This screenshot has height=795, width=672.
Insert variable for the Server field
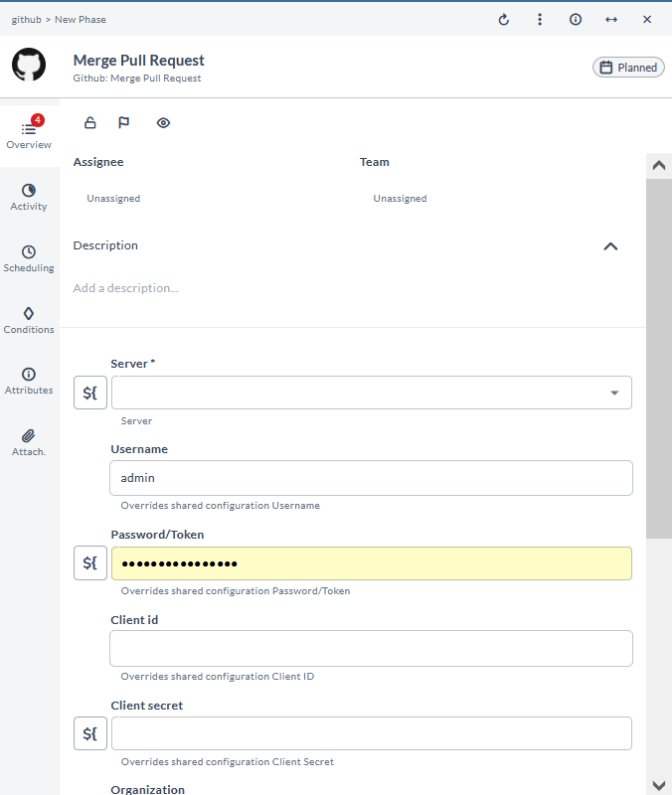click(90, 393)
